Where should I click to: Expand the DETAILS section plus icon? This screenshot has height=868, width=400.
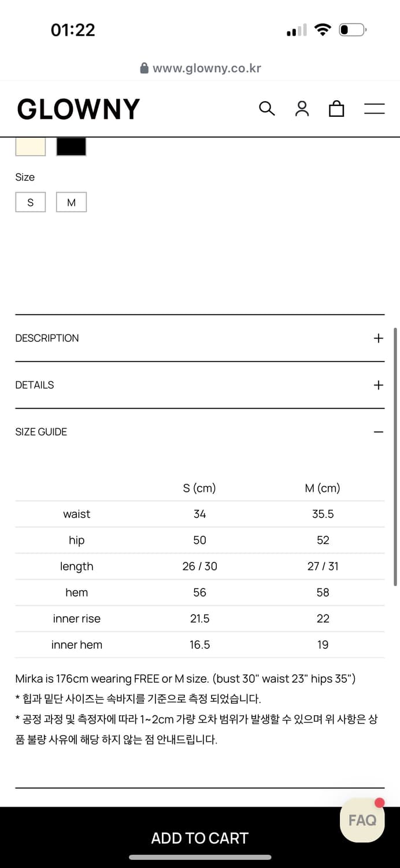point(379,385)
